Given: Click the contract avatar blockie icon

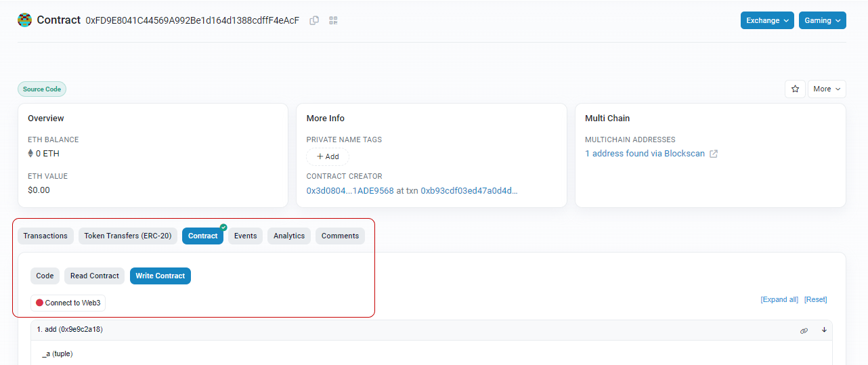Looking at the screenshot, I should [x=25, y=20].
